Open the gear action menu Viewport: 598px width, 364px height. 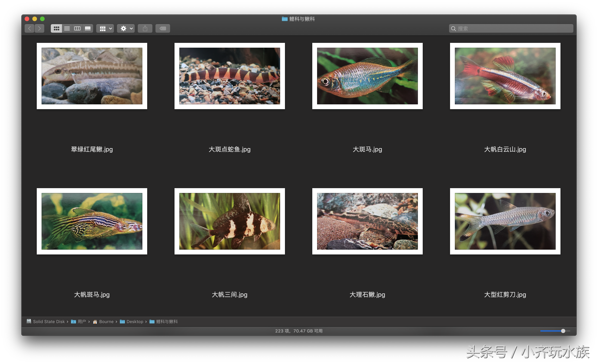click(x=126, y=29)
